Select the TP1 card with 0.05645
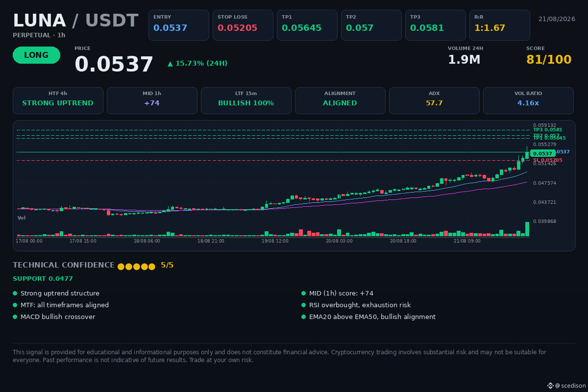This screenshot has width=588, height=392. coord(307,25)
